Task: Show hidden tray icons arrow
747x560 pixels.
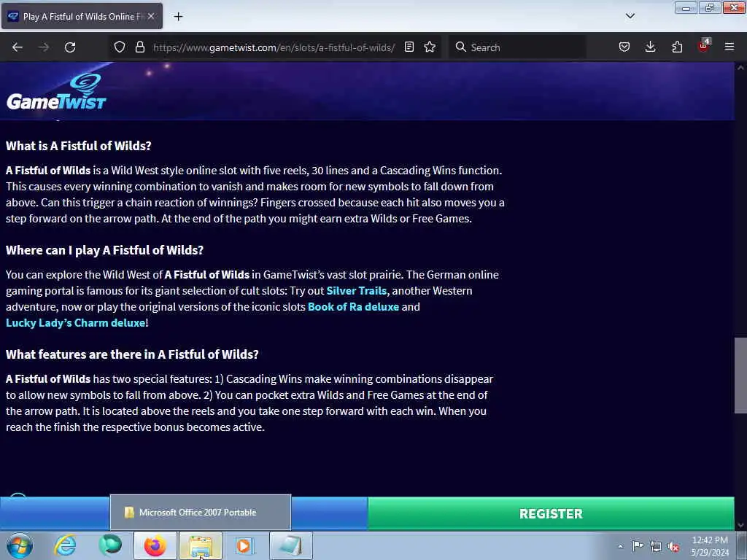Action: [x=620, y=546]
